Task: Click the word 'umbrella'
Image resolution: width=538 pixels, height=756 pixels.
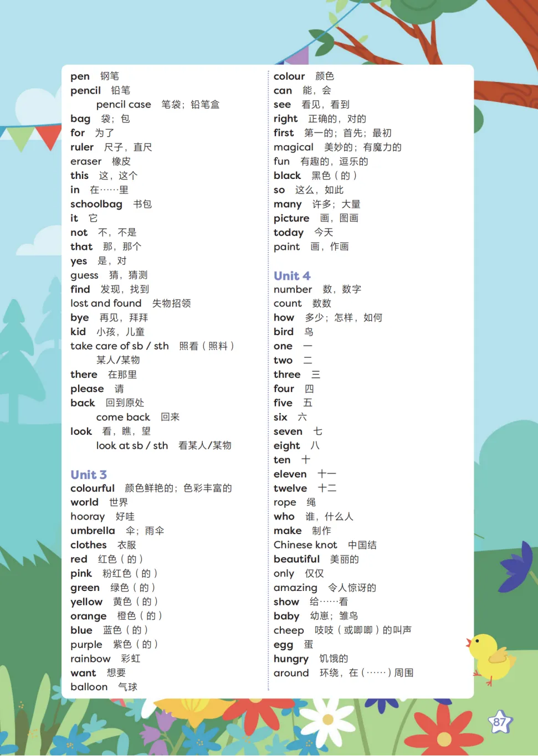Action: (x=93, y=531)
